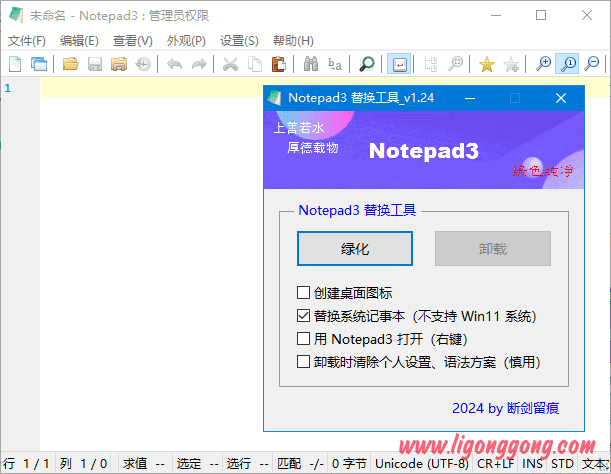Click status bar 行 1 / 1 entry
This screenshot has width=611, height=474.
pyautogui.click(x=27, y=463)
